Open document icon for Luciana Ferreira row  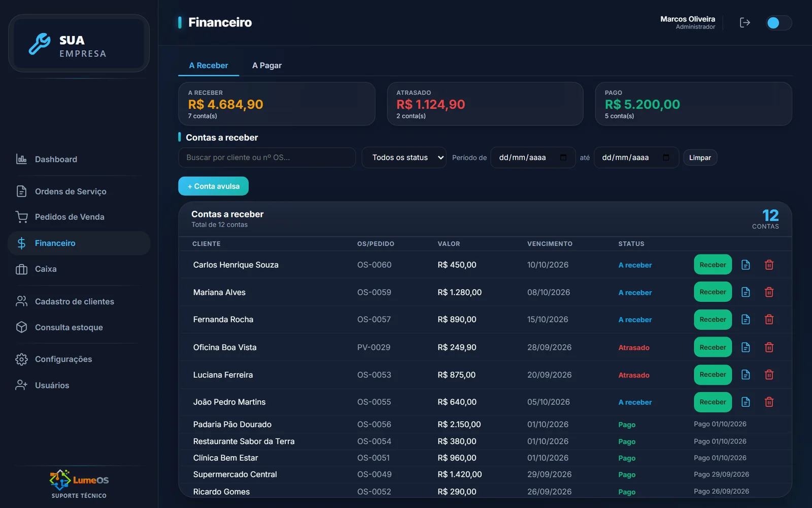point(746,375)
